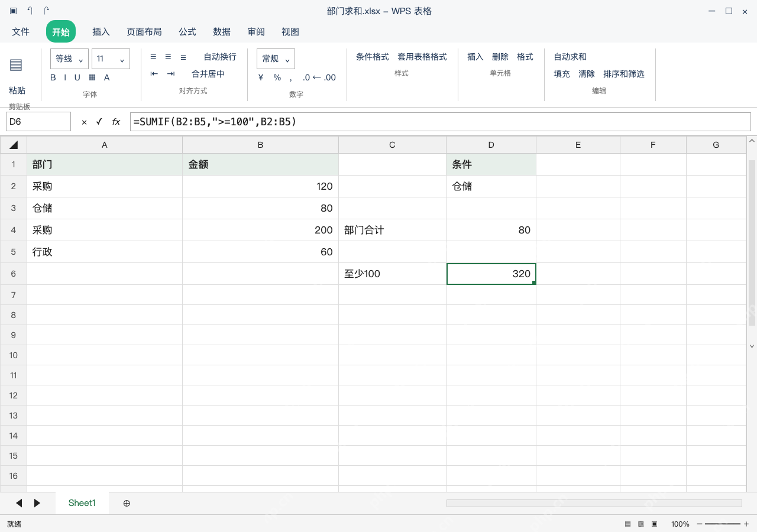Apply currency ¥ number format

(x=261, y=77)
